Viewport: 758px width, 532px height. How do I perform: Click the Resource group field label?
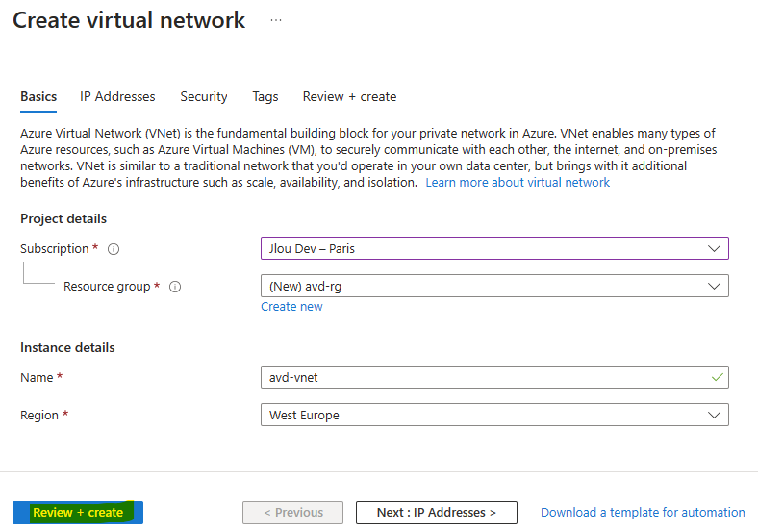107,287
